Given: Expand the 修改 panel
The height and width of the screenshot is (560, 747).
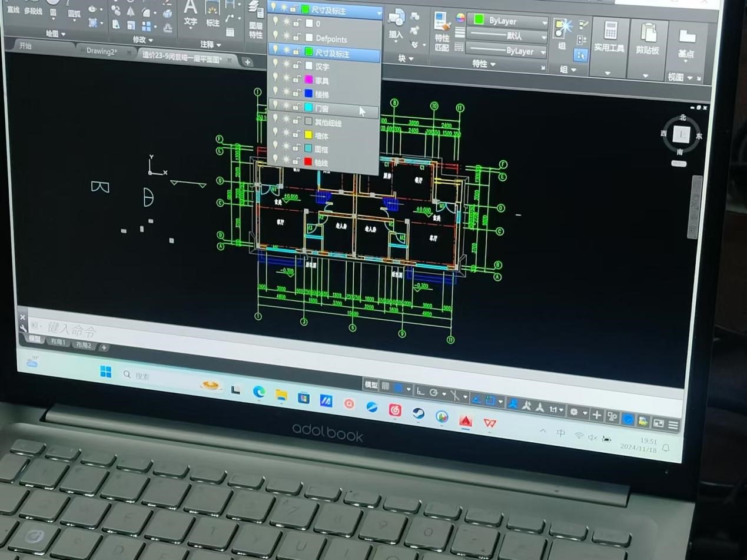Looking at the screenshot, I should [x=143, y=40].
